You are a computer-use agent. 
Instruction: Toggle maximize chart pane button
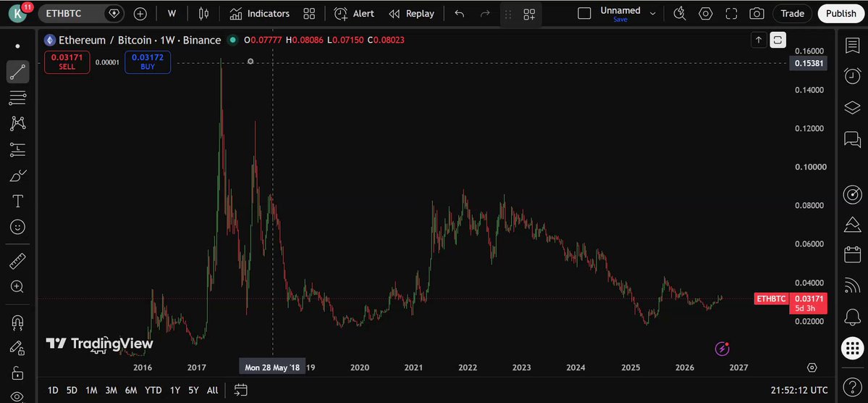coord(778,40)
